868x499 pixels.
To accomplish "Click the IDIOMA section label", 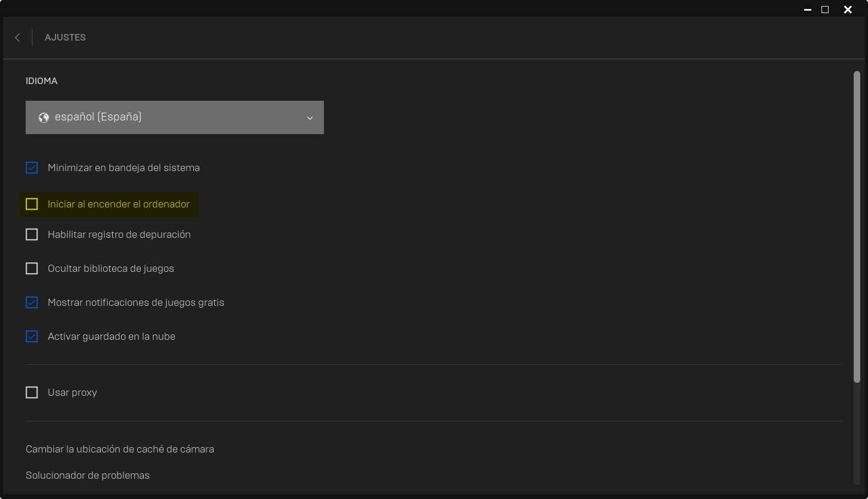I will tap(42, 81).
